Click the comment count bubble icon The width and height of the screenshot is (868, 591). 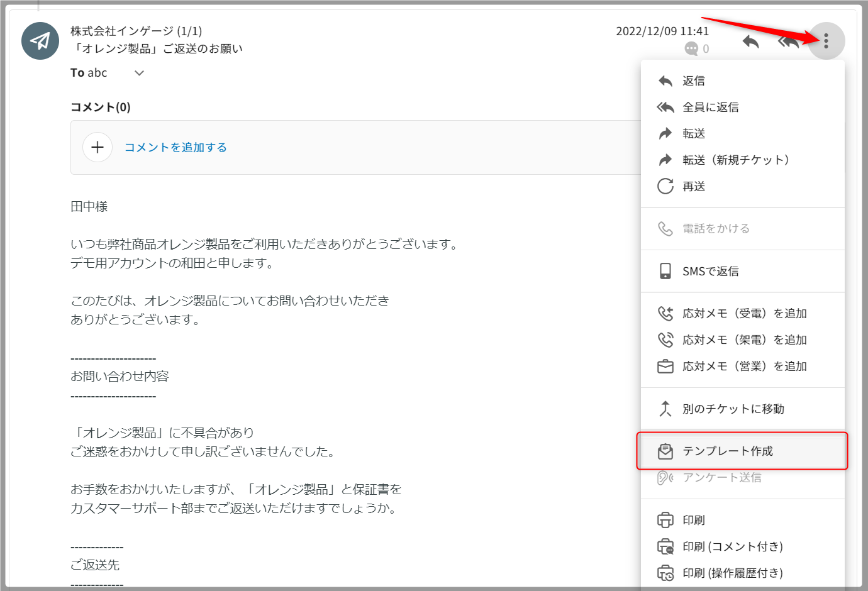[691, 49]
